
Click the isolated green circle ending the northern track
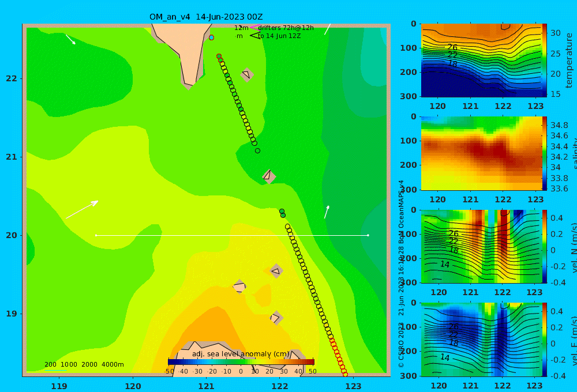[257, 151]
